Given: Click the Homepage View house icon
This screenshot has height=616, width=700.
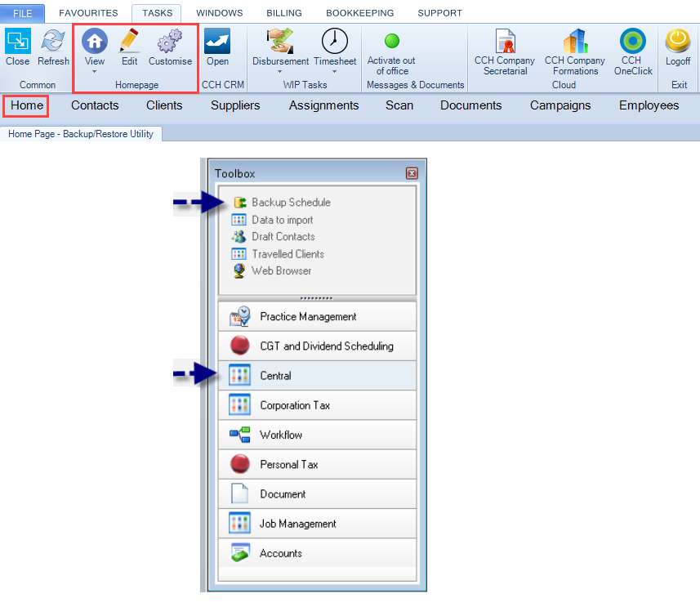Looking at the screenshot, I should (95, 41).
